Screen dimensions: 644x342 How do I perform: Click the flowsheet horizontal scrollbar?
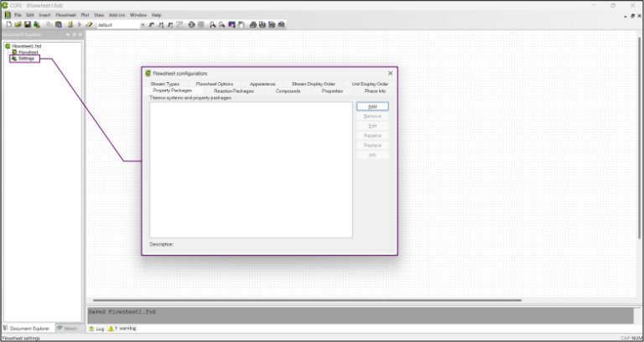coord(307,300)
